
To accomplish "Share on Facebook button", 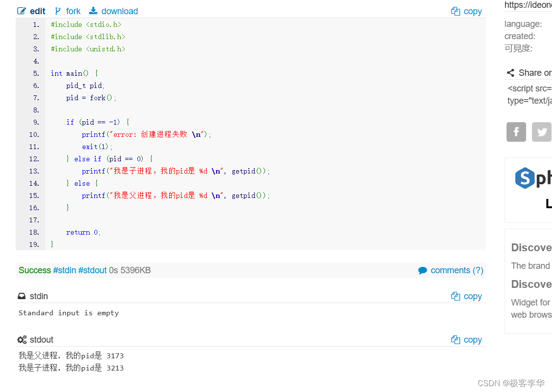I will 516,132.
